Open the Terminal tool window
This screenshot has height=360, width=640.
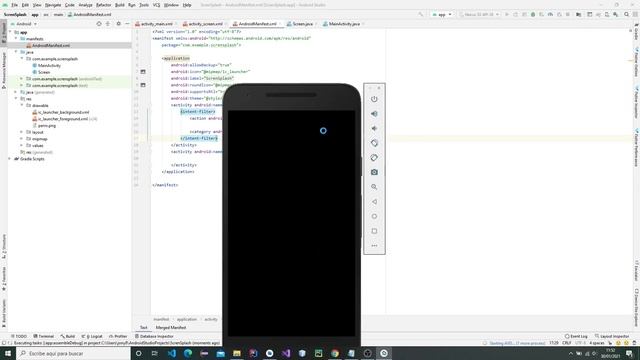click(x=43, y=336)
